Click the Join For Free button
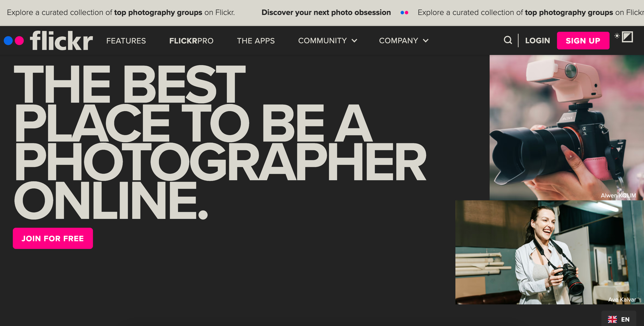644x326 pixels. pos(53,238)
